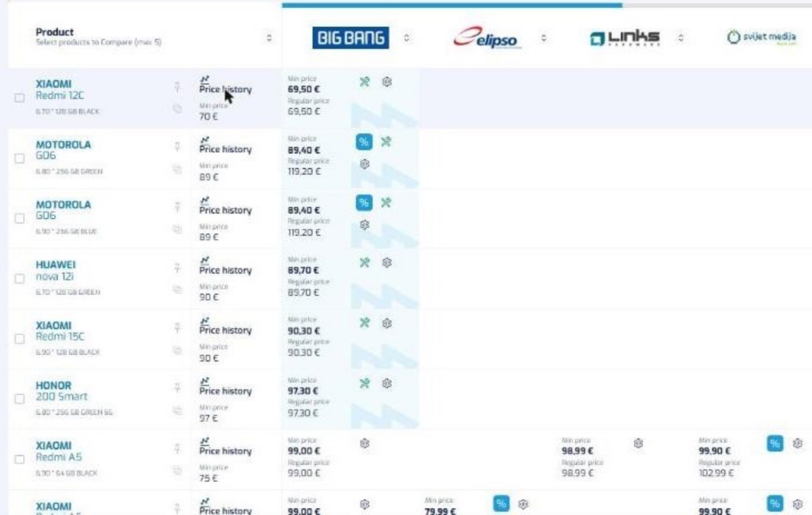
Task: Click Big Bang tools icon for Redmi 15C
Action: click(x=364, y=323)
